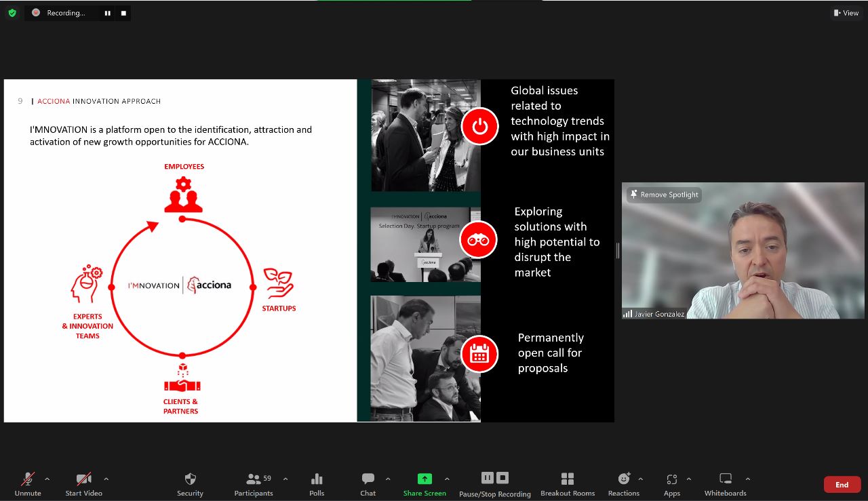Viewport: 868px width, 501px height.
Task: Expand share options arrow next to Share Screen
Action: 447,479
